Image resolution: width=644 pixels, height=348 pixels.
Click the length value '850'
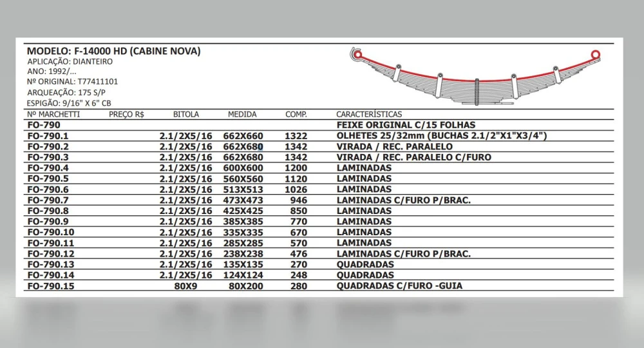pos(299,211)
